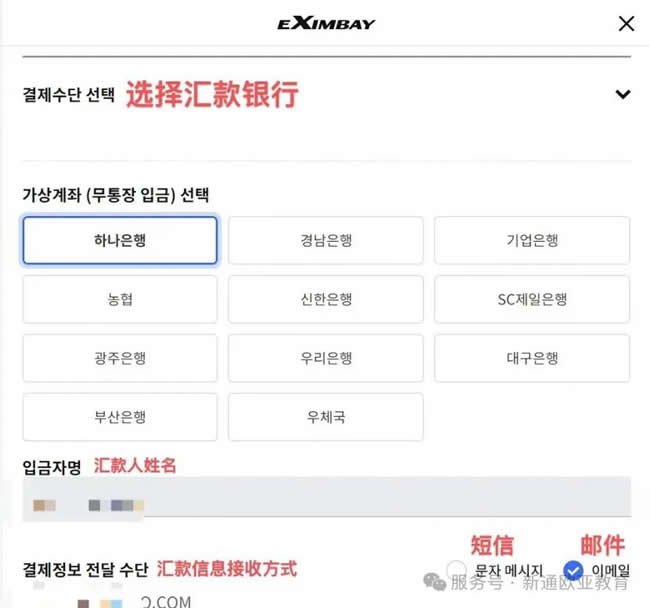Image resolution: width=650 pixels, height=608 pixels.
Task: Select 하나은행 virtual account bank
Action: coord(120,240)
